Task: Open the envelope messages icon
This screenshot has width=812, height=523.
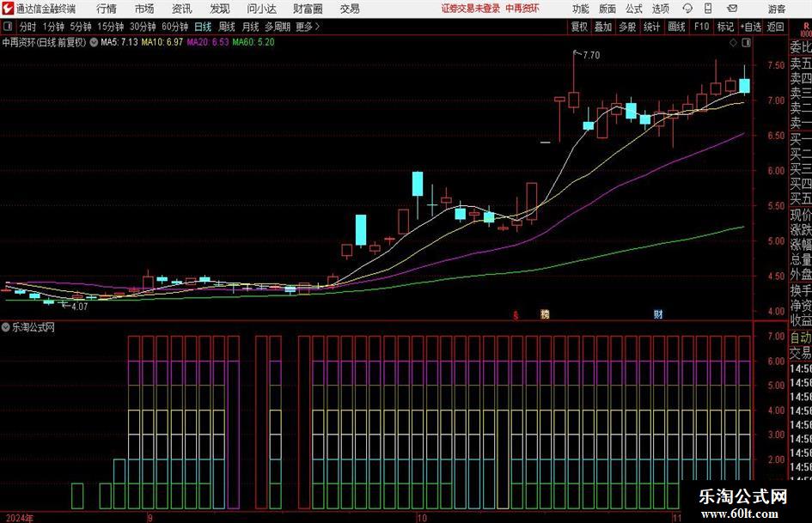Action: tap(732, 9)
